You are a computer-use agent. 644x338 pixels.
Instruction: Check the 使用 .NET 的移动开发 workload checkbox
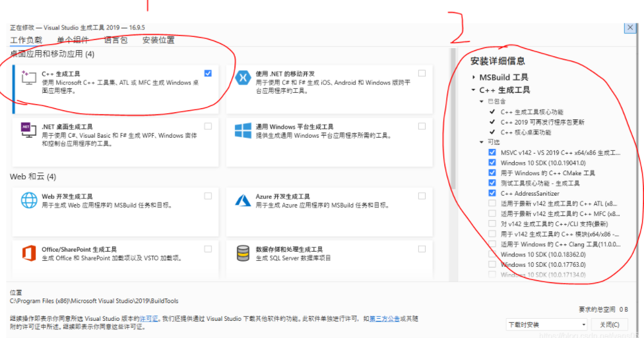(422, 73)
